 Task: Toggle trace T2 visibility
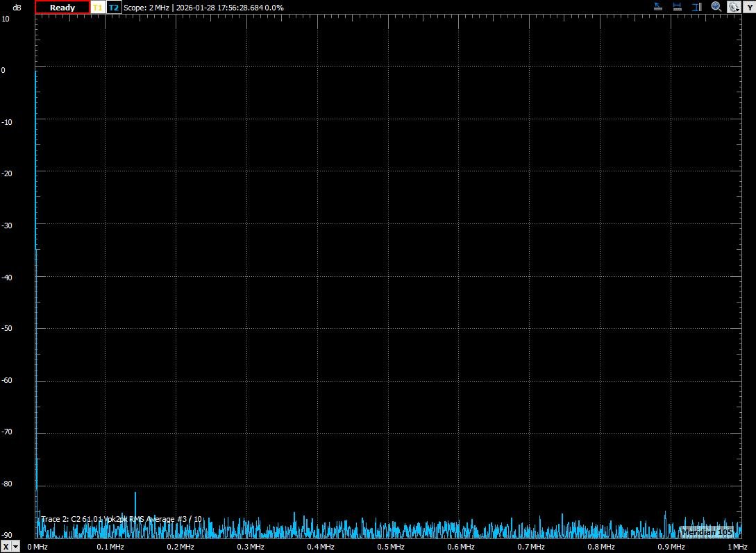point(114,8)
